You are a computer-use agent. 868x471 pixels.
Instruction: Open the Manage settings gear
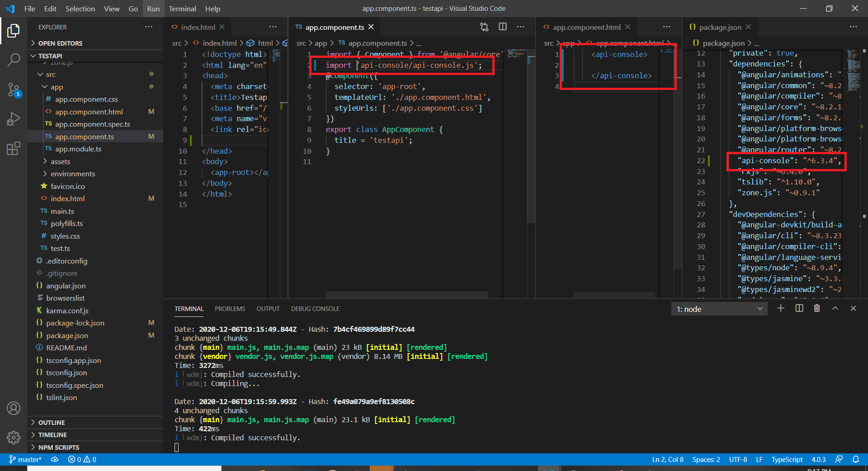14,438
